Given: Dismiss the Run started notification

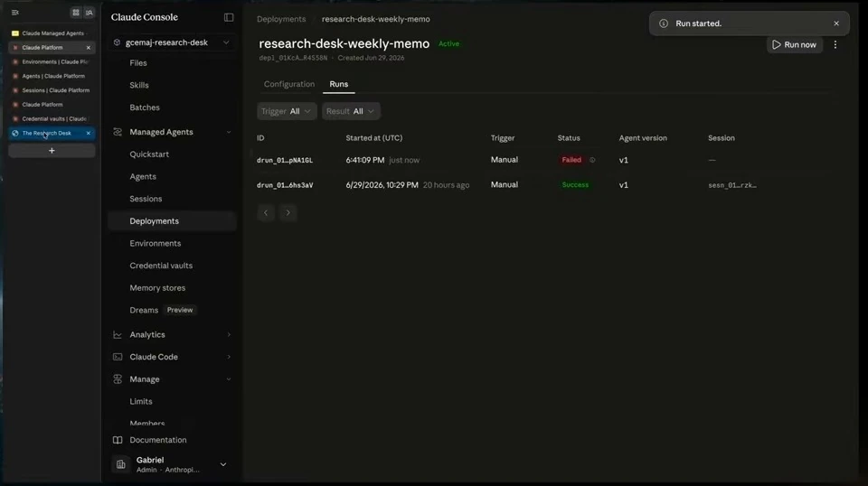Looking at the screenshot, I should pyautogui.click(x=836, y=23).
